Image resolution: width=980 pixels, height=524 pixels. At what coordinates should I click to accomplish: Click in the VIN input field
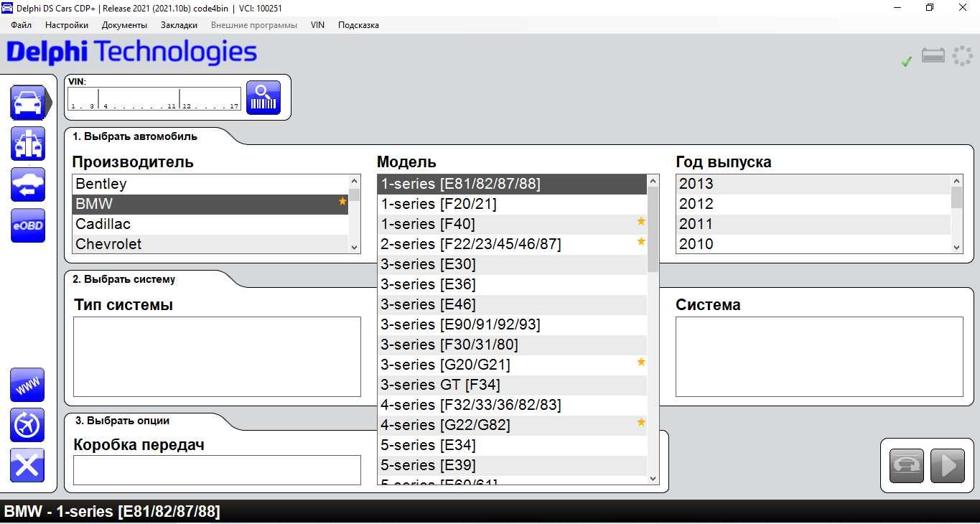coord(154,99)
